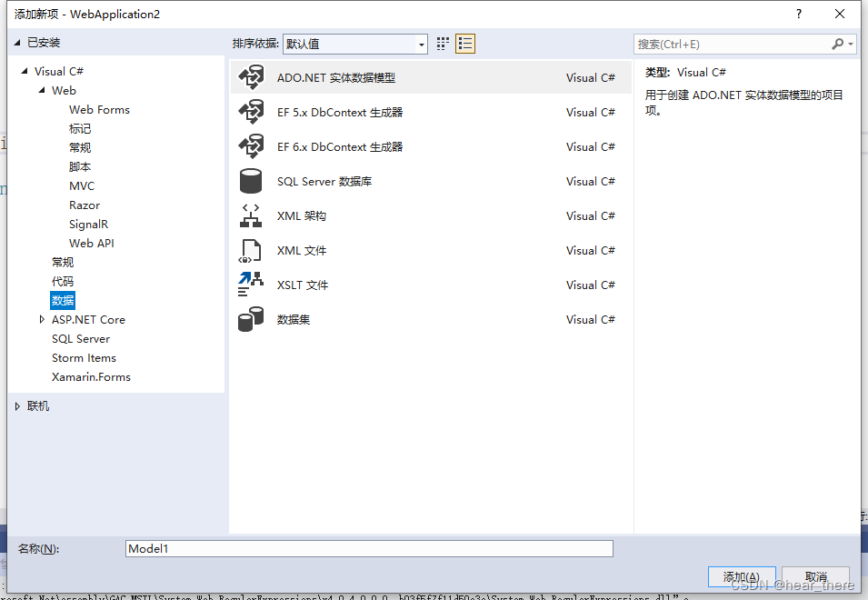The image size is (868, 600).
Task: Select 脚本 category under Web
Action: [80, 166]
